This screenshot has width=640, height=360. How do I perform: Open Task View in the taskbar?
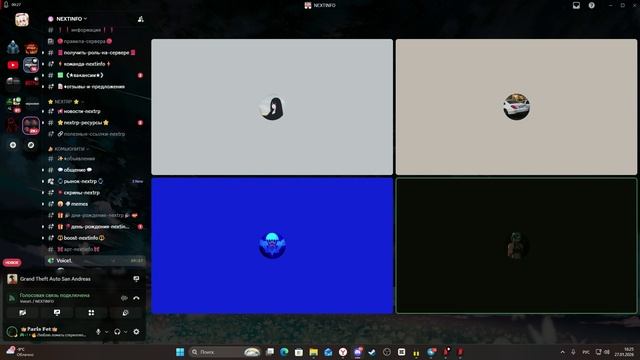point(270,352)
